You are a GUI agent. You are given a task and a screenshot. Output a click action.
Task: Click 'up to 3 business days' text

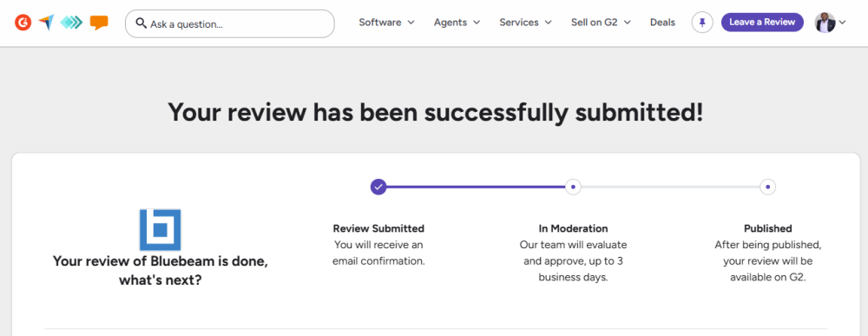(x=573, y=269)
